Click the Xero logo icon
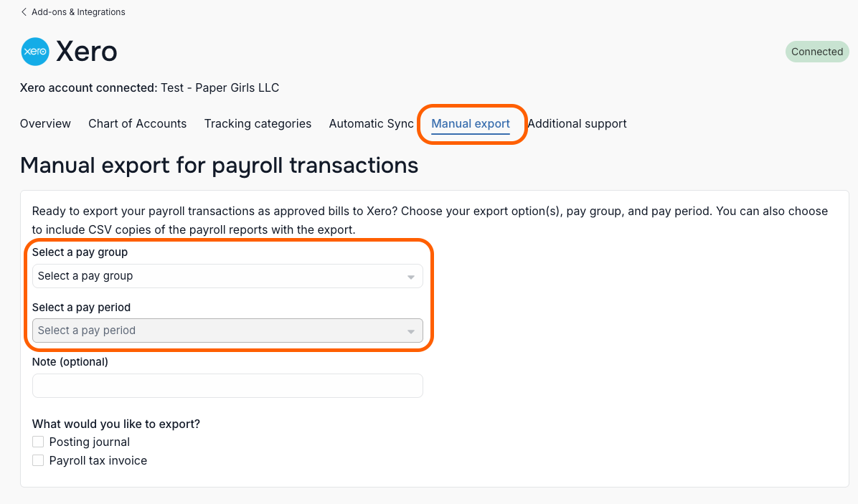The height and width of the screenshot is (504, 858). tap(35, 52)
